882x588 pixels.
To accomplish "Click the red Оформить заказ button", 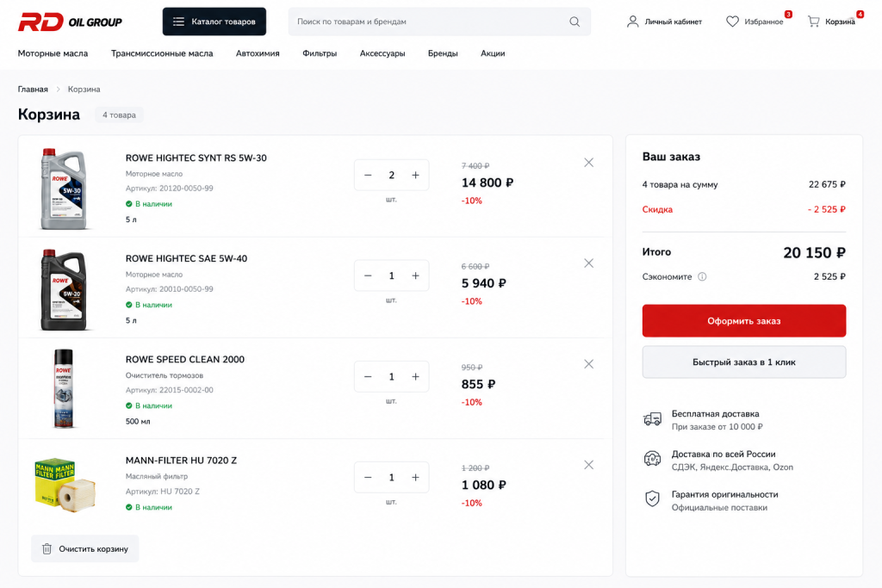I will point(743,321).
